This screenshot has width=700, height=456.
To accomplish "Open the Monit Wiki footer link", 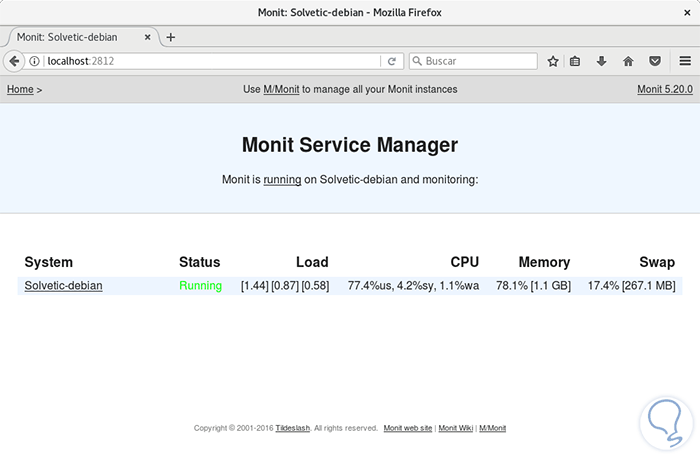I will pos(455,428).
